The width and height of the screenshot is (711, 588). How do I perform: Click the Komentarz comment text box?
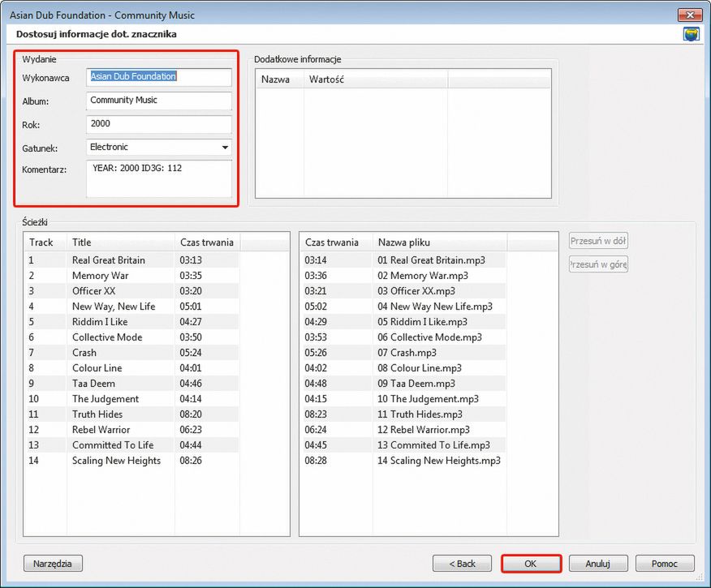click(159, 178)
